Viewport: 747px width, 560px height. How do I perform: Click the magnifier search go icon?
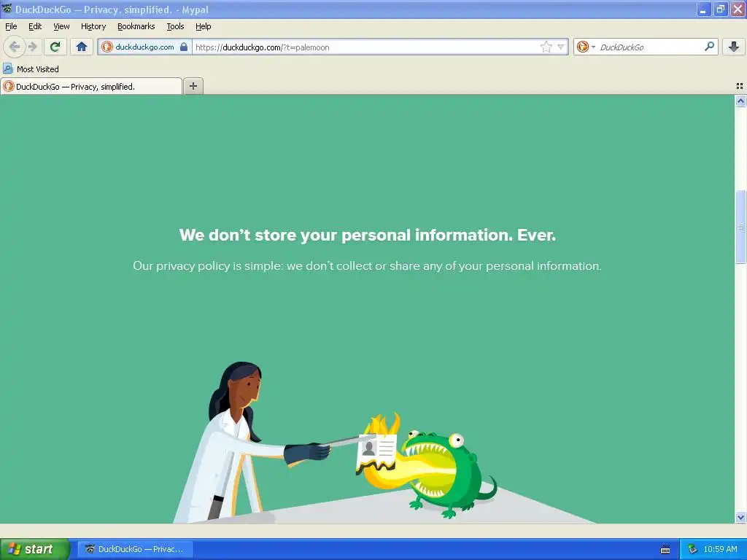click(x=709, y=47)
